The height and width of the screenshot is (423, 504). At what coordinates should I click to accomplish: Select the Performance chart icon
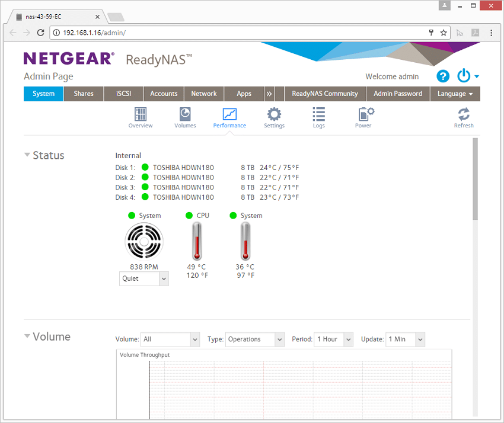point(229,114)
